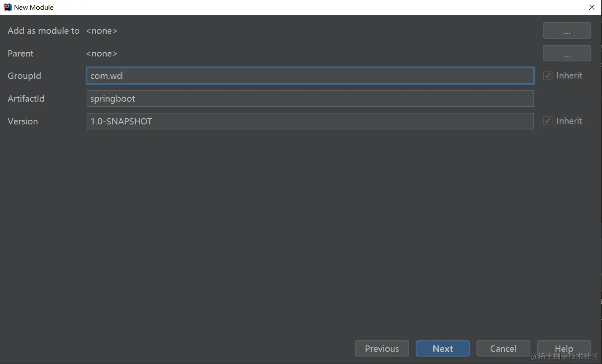
Task: Toggle the Version Inherit checkbox
Action: pos(548,121)
